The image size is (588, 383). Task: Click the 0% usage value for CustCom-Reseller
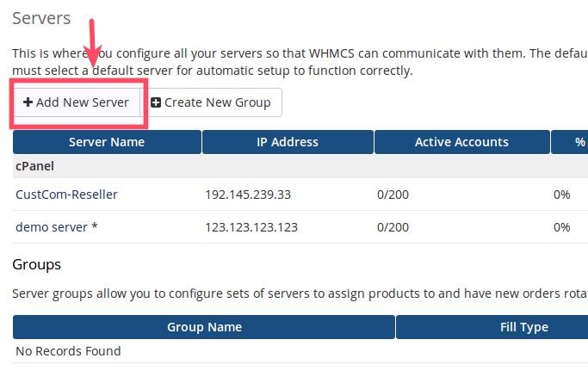(x=561, y=195)
